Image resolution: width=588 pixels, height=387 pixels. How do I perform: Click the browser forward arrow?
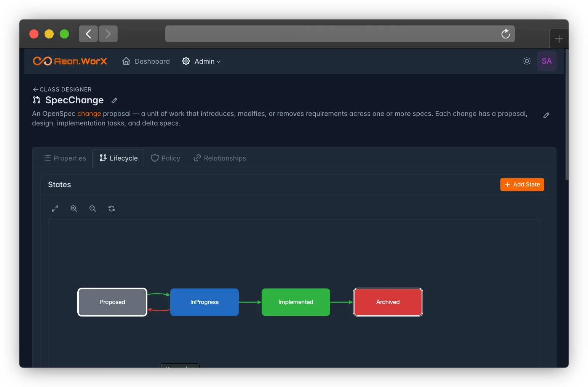coord(108,34)
